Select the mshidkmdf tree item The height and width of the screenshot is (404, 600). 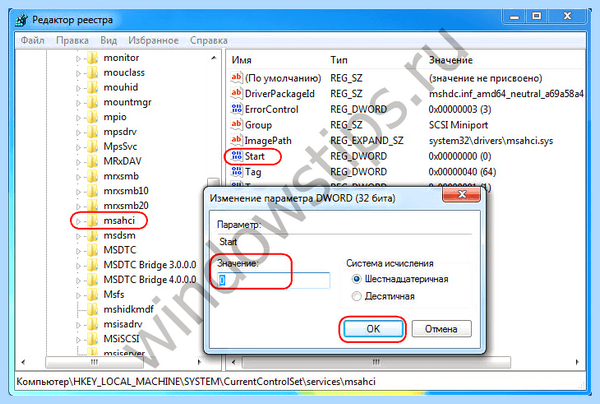[x=128, y=309]
